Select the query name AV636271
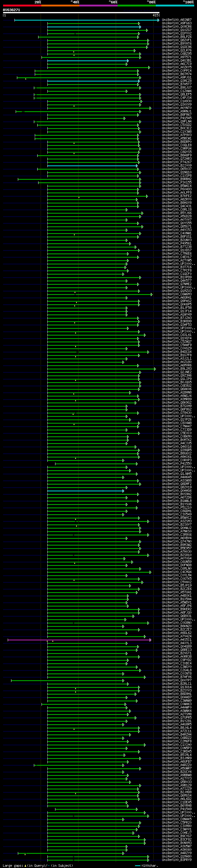Image resolution: width=197 pixels, height=868 pixels. pyautogui.click(x=11, y=10)
